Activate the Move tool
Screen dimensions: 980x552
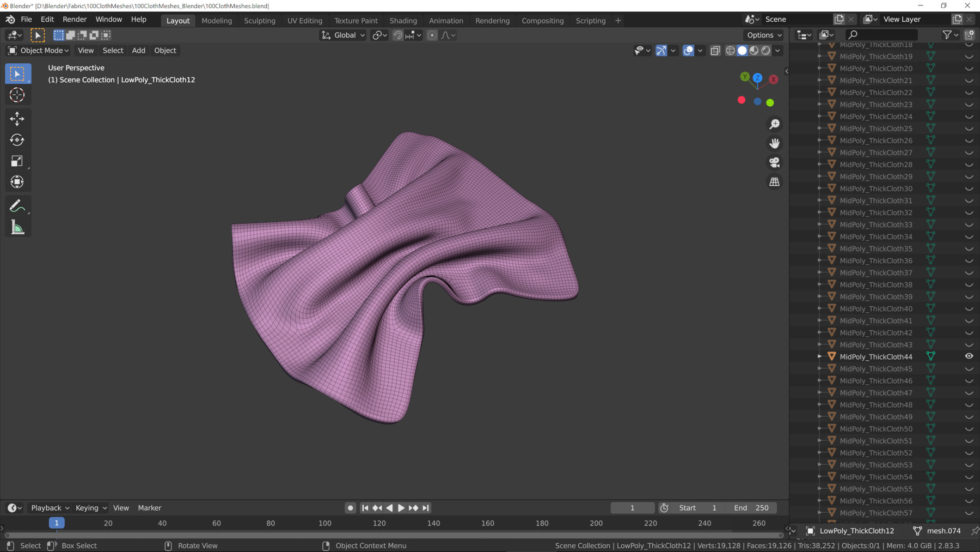click(x=17, y=118)
